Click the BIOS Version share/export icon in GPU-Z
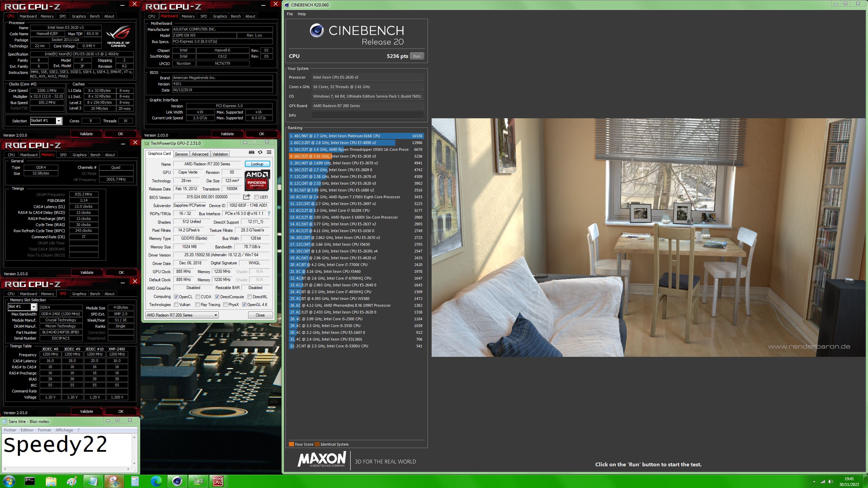This screenshot has height=488, width=868. tap(246, 197)
